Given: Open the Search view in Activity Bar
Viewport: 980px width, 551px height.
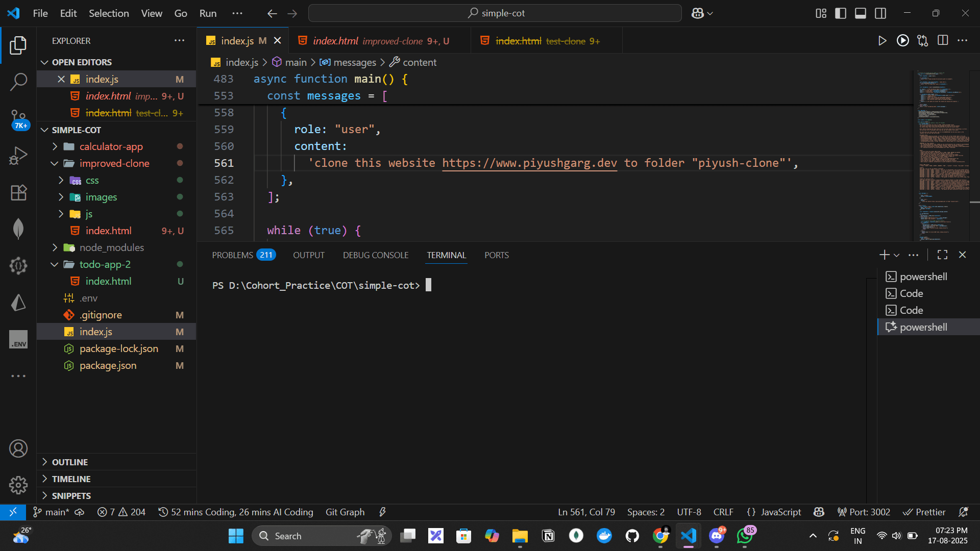Looking at the screenshot, I should pyautogui.click(x=18, y=82).
